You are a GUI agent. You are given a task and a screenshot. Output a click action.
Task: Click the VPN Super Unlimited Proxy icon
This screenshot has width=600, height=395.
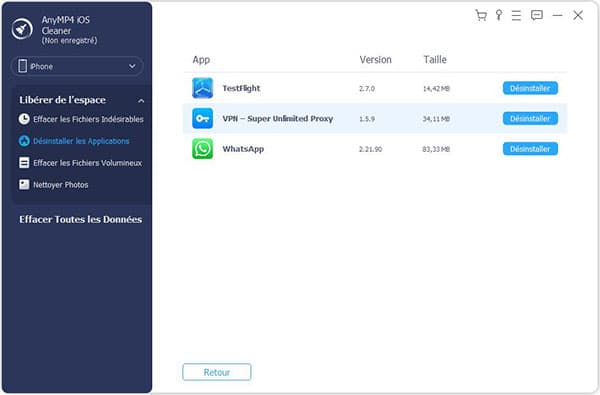(x=202, y=118)
